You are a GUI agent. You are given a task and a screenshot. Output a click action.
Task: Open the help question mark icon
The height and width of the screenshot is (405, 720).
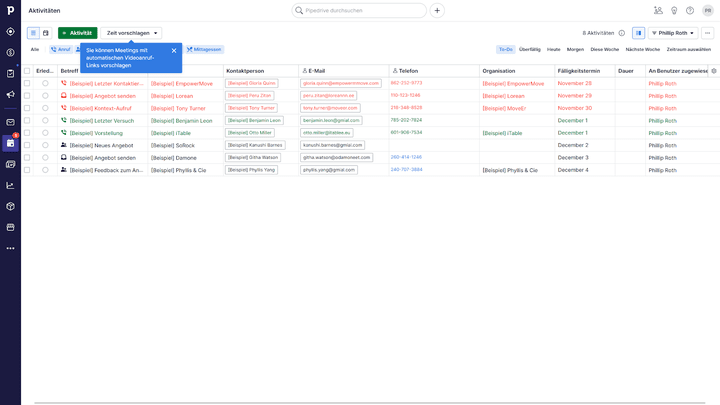coord(689,10)
